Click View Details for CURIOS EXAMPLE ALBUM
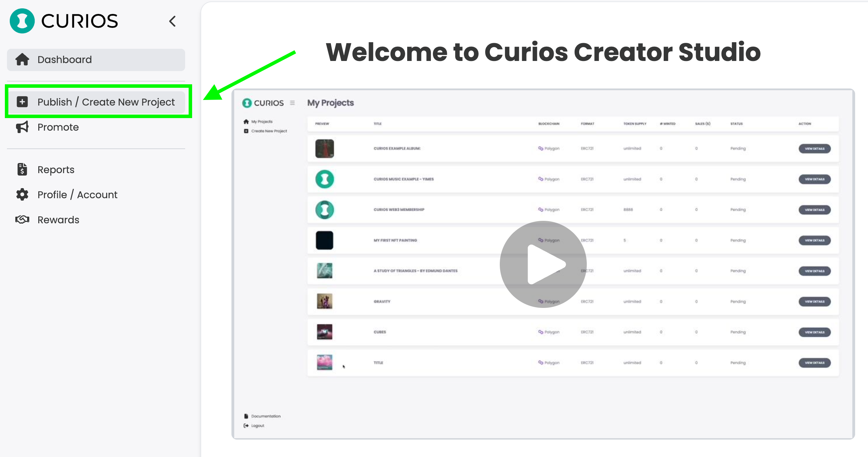The image size is (868, 457). coord(814,148)
